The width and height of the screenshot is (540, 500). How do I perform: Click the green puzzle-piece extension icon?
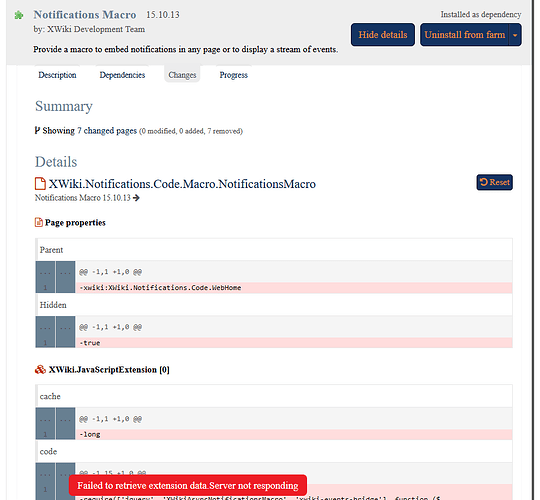coord(19,15)
